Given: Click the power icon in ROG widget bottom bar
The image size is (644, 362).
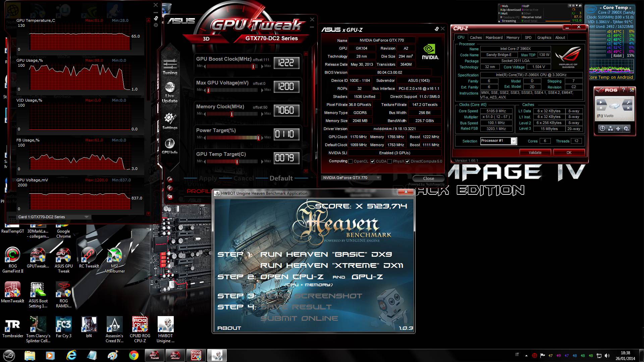Looking at the screenshot, I should click(x=602, y=129).
